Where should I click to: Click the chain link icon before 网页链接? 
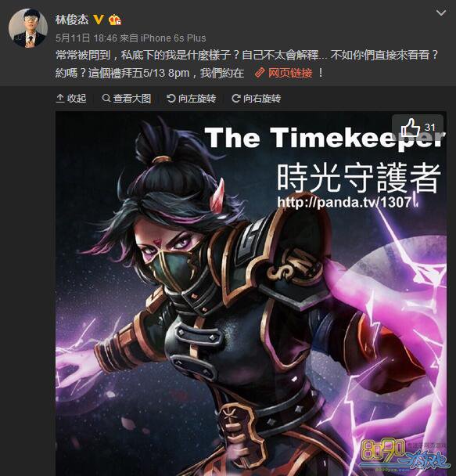tap(260, 73)
